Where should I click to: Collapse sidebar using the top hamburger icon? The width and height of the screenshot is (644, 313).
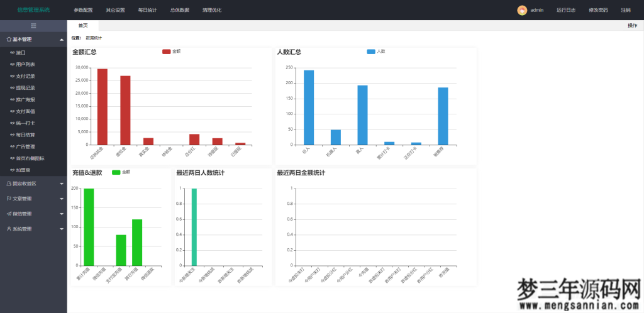[33, 25]
